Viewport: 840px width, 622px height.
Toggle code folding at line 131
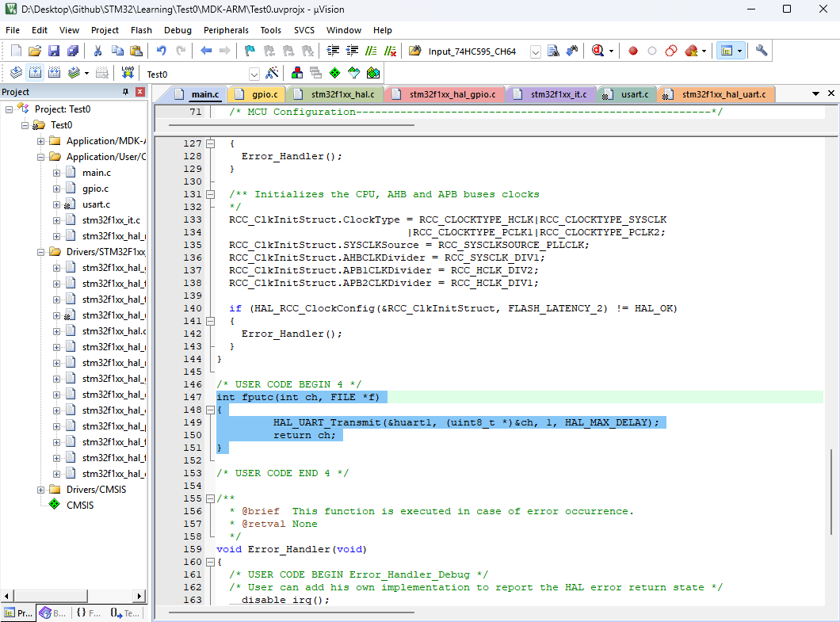pyautogui.click(x=211, y=194)
